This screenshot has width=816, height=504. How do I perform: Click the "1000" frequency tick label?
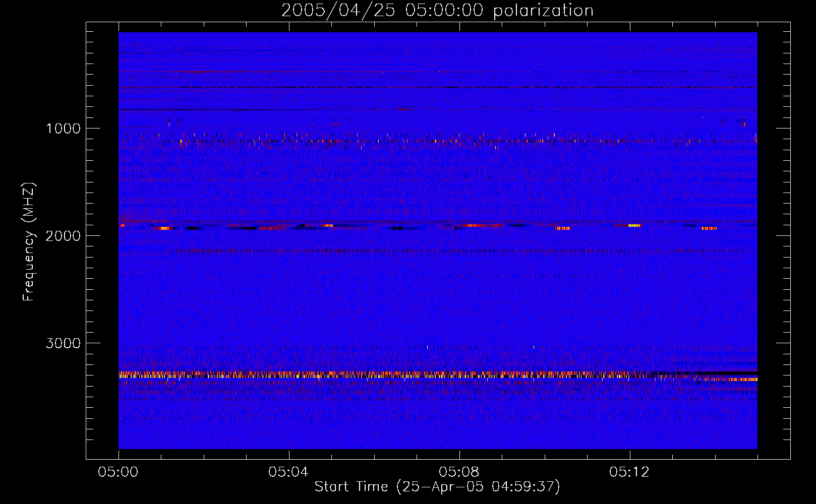63,129
